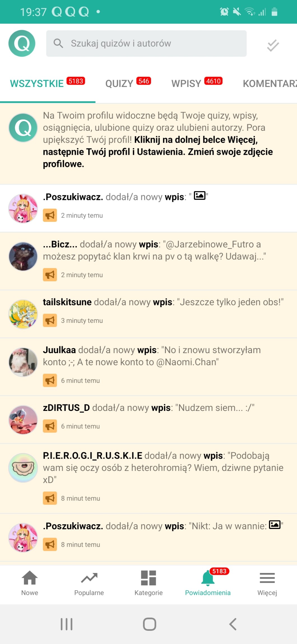
Task: Mark all notifications as read checkmark
Action: click(x=273, y=45)
